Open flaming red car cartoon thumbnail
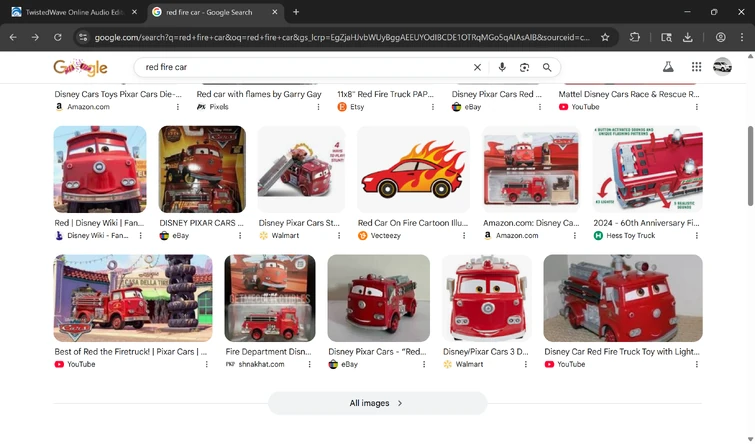 point(413,169)
